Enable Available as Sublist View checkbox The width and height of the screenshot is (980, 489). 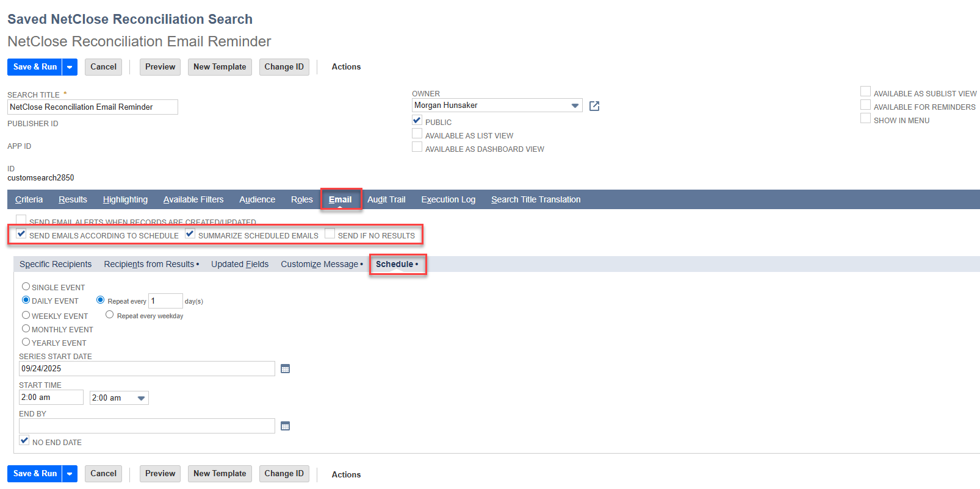pos(865,92)
